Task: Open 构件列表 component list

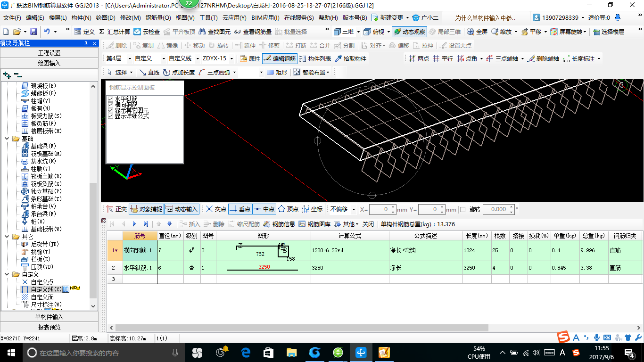Action: 315,59
